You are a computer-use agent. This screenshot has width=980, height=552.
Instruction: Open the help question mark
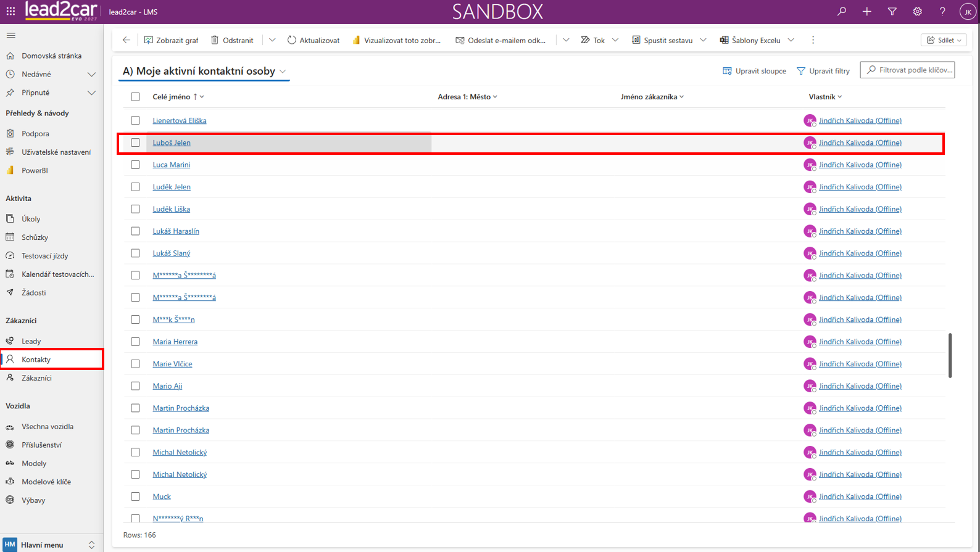942,12
